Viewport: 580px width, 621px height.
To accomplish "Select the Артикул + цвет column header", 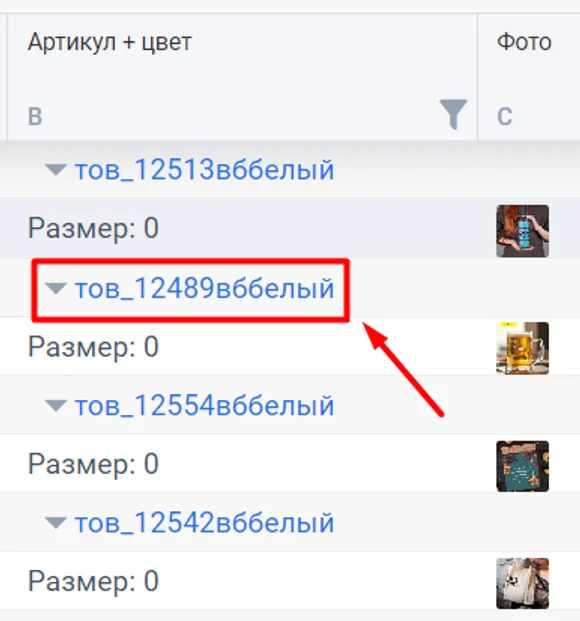I will 110,42.
